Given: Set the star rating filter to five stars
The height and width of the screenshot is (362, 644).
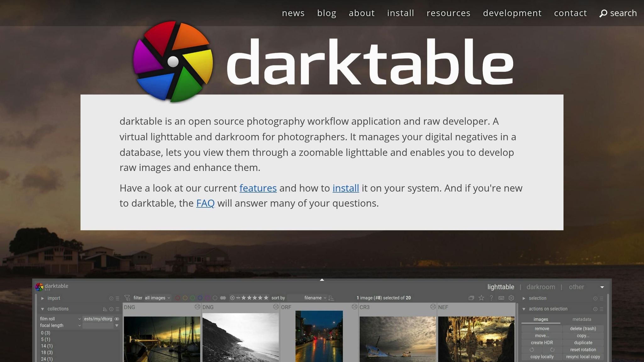Looking at the screenshot, I should point(266,298).
